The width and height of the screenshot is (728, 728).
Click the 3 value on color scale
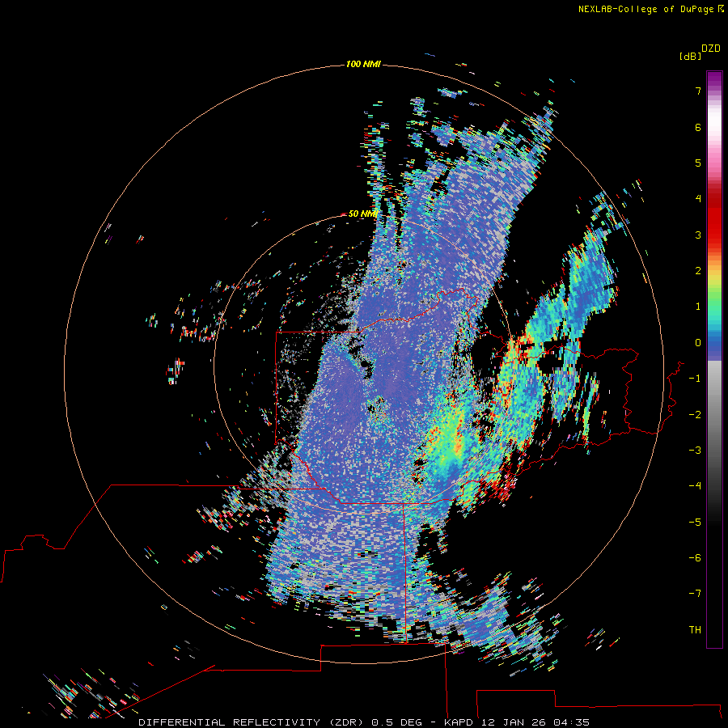[698, 235]
